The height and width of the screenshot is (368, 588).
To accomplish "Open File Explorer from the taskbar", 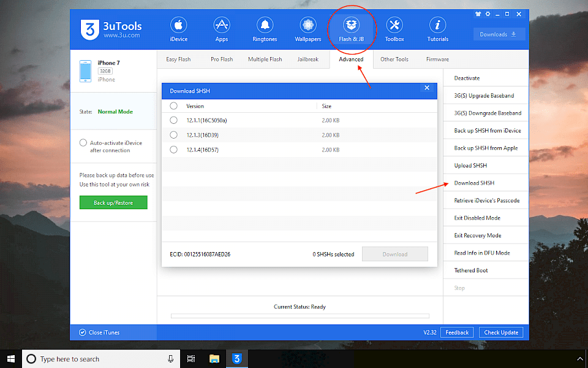I will click(x=214, y=359).
